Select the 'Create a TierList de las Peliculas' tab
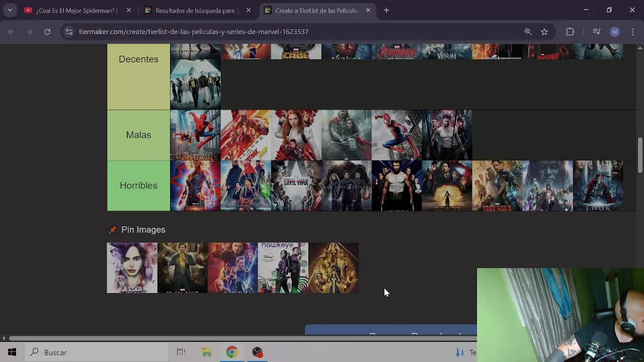This screenshot has height=362, width=644. click(316, 10)
